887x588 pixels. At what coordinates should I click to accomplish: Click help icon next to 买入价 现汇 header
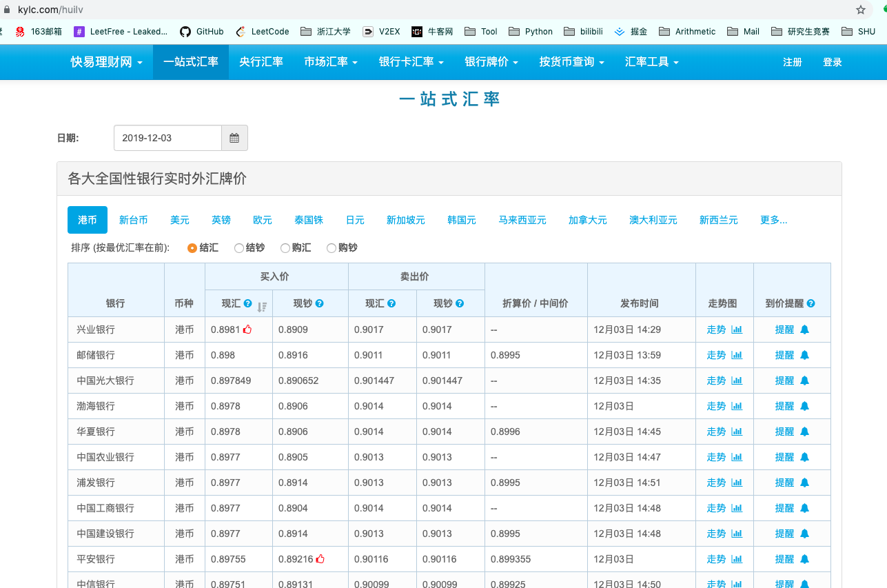248,303
